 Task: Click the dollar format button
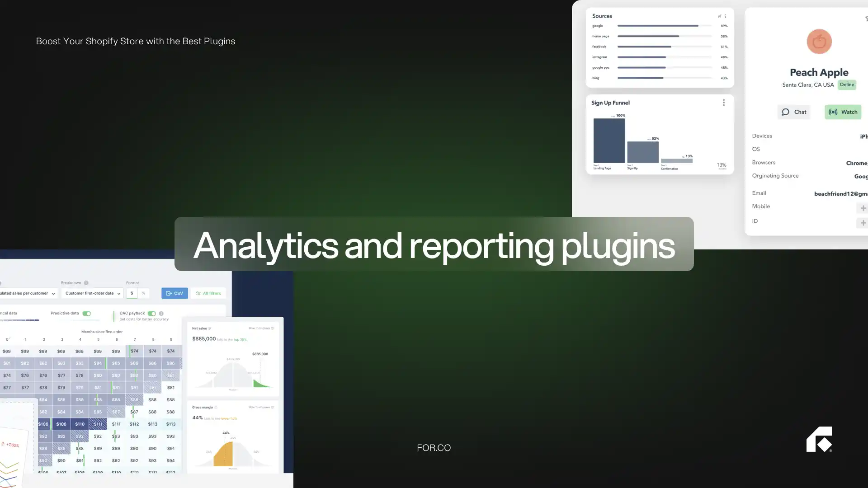coord(132,293)
